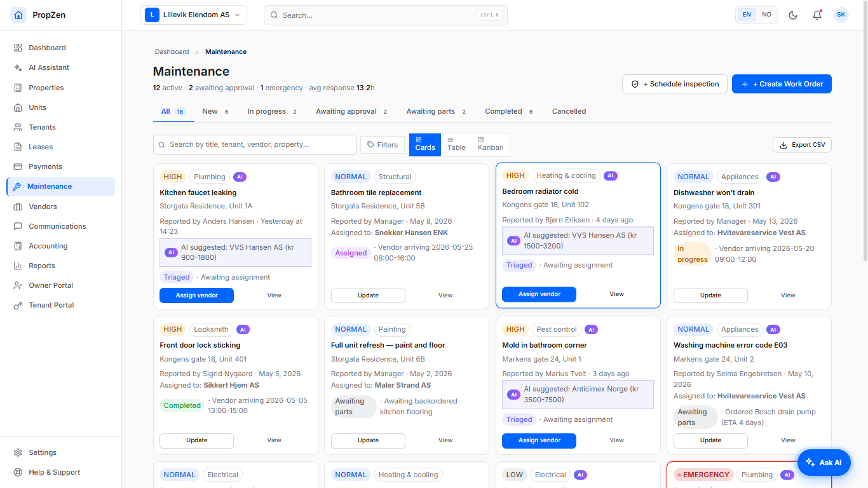This screenshot has width=868, height=488.
Task: Update Dishwasher won't drain order
Action: coord(710,295)
